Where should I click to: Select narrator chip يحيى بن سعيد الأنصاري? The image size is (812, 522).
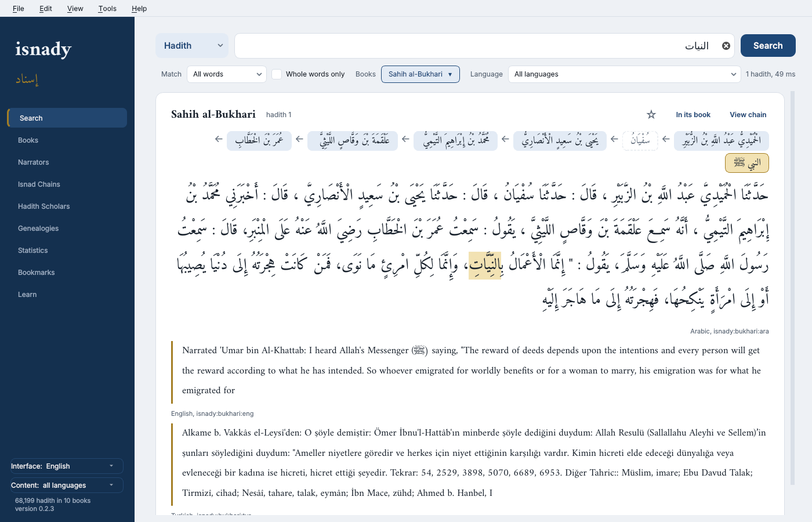tap(560, 140)
